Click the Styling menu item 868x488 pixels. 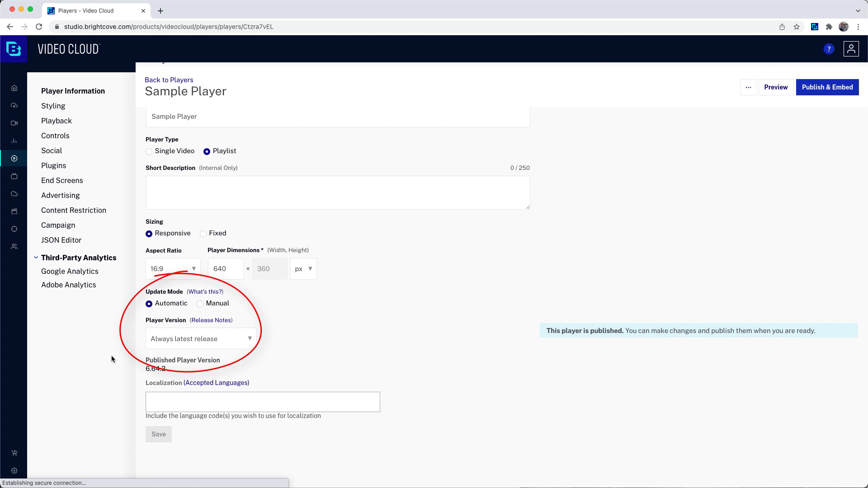(53, 105)
